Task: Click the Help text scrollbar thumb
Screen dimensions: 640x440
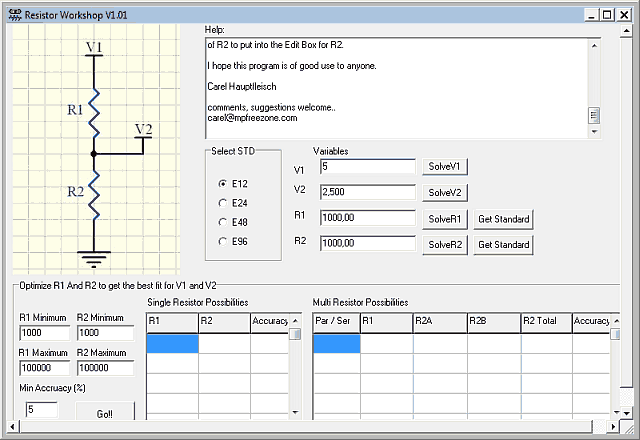Action: (x=594, y=116)
